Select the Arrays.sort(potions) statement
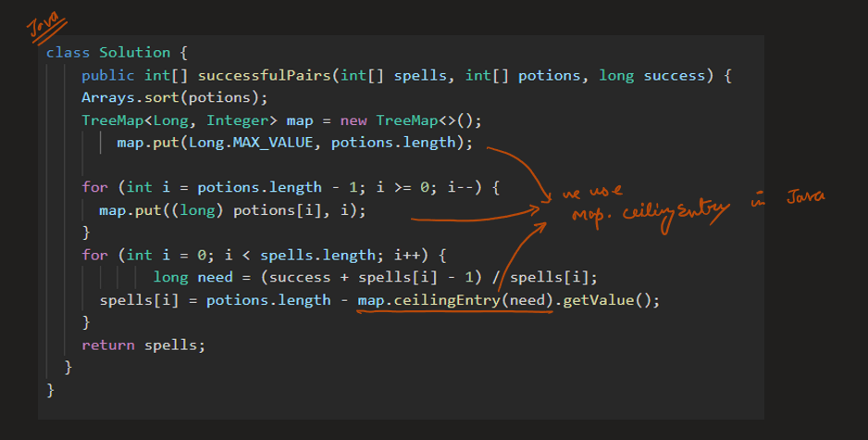Viewport: 868px width, 440px height. pyautogui.click(x=174, y=97)
